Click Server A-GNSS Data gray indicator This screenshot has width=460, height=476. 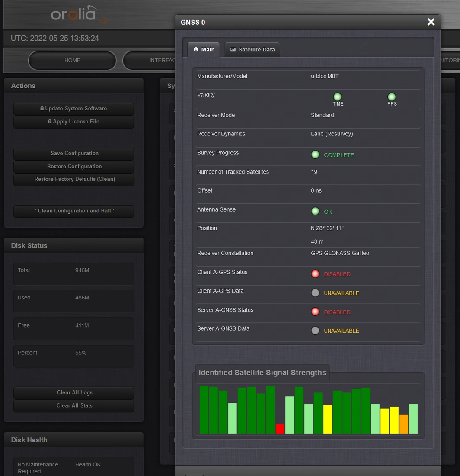coord(315,331)
